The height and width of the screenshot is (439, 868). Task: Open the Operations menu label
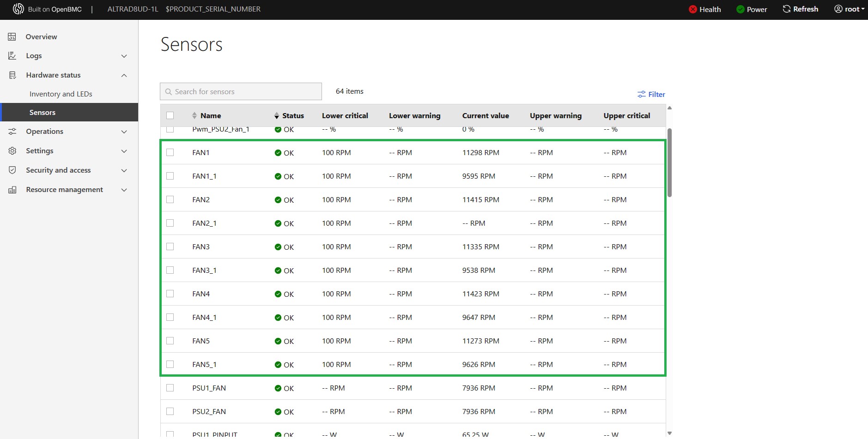click(44, 132)
